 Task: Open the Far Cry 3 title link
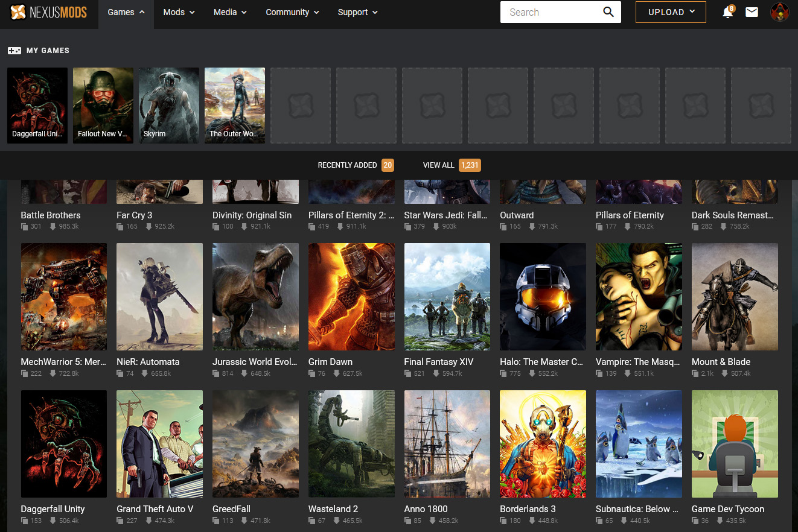135,215
